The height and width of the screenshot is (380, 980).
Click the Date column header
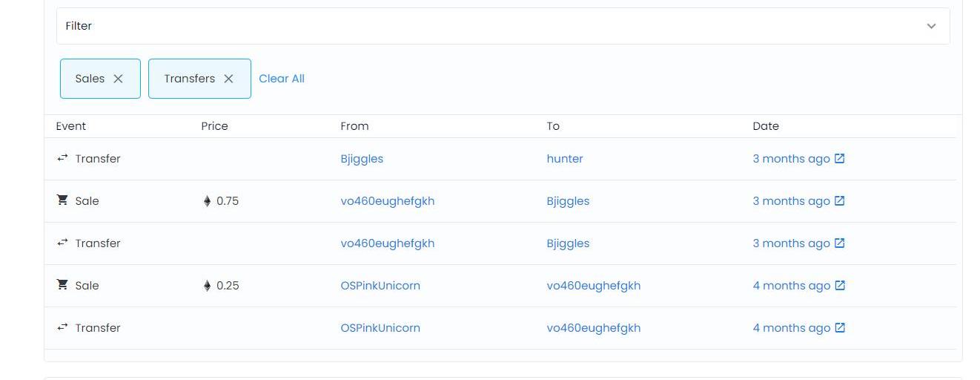tap(766, 126)
